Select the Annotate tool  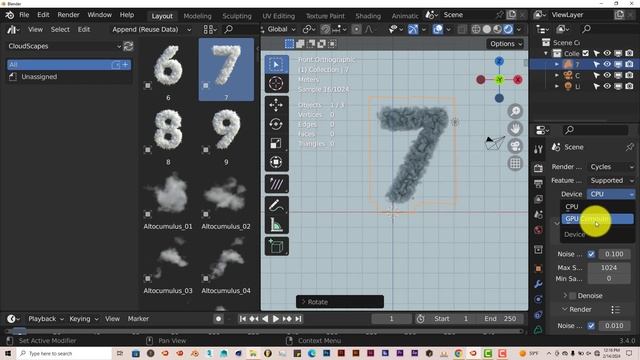[276, 184]
